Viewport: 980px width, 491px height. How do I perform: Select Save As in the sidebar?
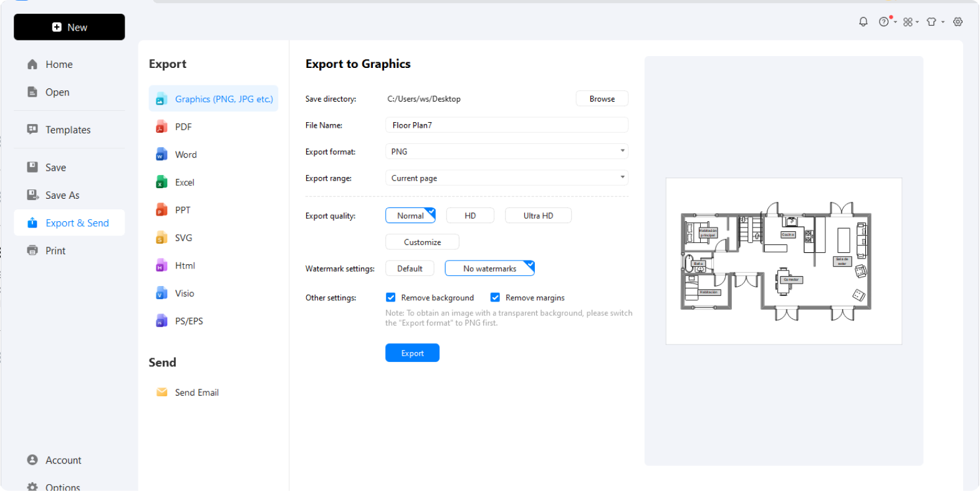pyautogui.click(x=62, y=195)
